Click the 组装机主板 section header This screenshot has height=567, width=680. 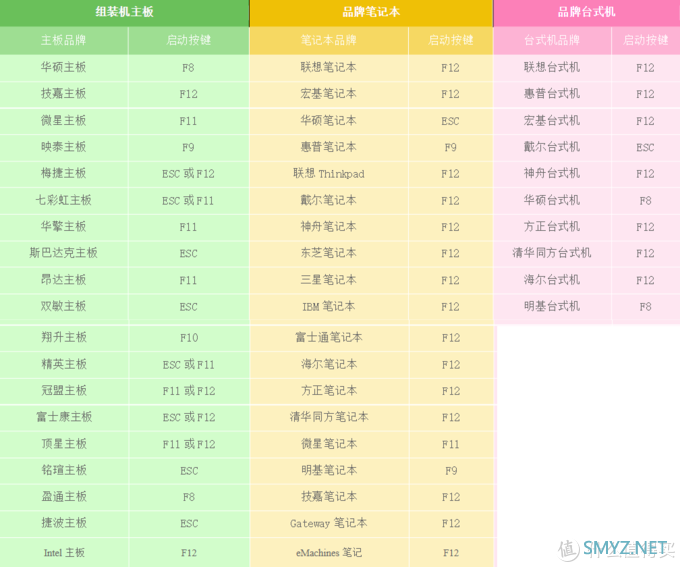point(124,12)
